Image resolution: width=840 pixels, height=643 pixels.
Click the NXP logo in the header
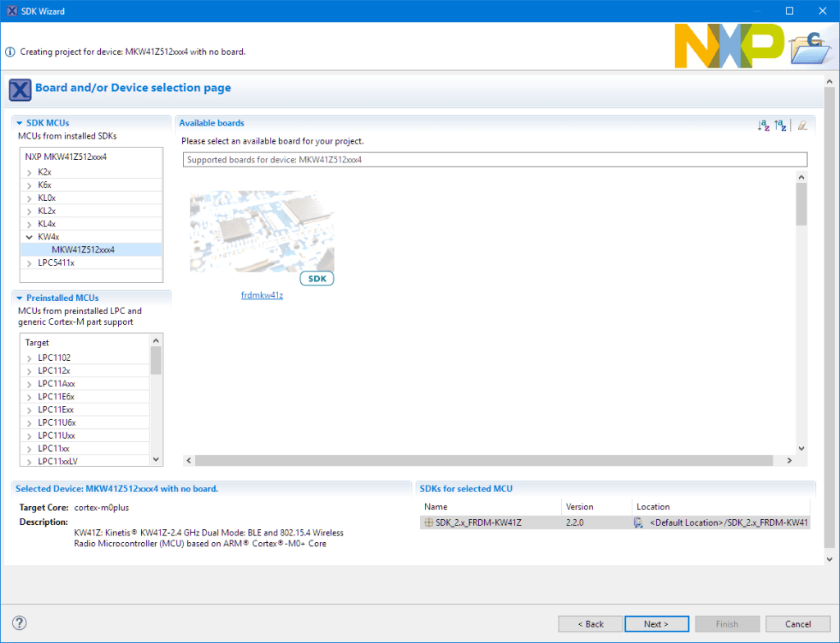(727, 46)
